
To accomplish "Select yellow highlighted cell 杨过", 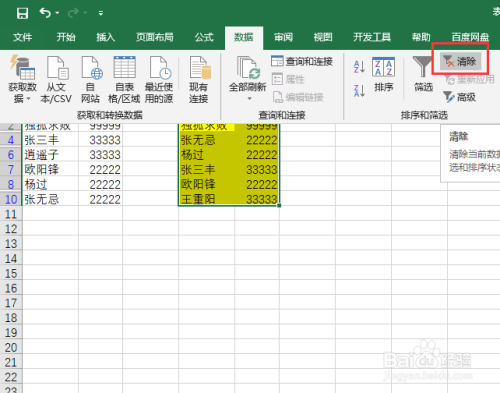I will pos(206,155).
